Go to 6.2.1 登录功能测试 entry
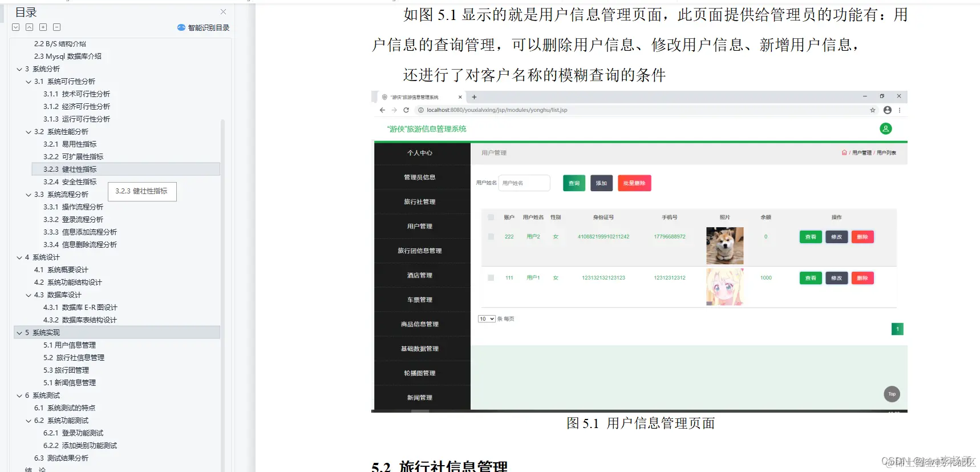980x472 pixels. click(x=73, y=433)
